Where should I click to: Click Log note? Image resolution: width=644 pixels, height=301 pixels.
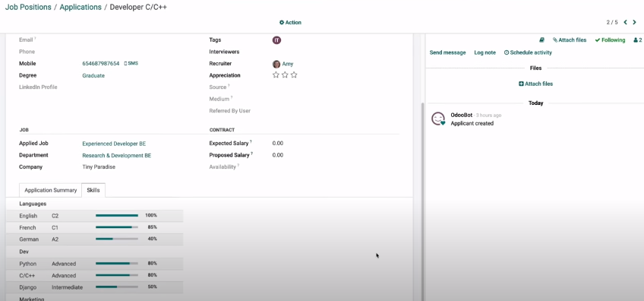[485, 52]
